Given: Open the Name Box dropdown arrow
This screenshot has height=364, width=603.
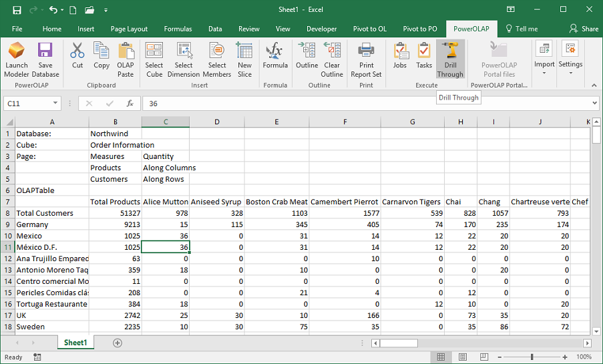Looking at the screenshot, I should click(x=55, y=103).
